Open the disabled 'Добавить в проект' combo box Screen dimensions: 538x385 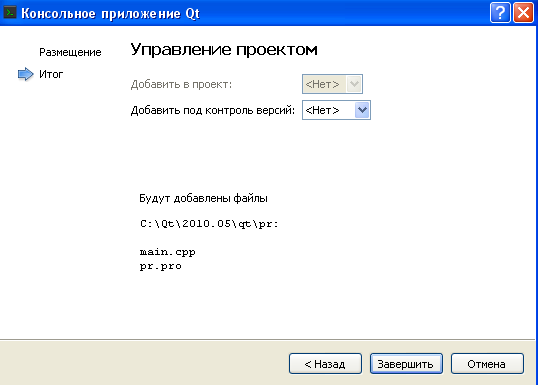click(332, 84)
